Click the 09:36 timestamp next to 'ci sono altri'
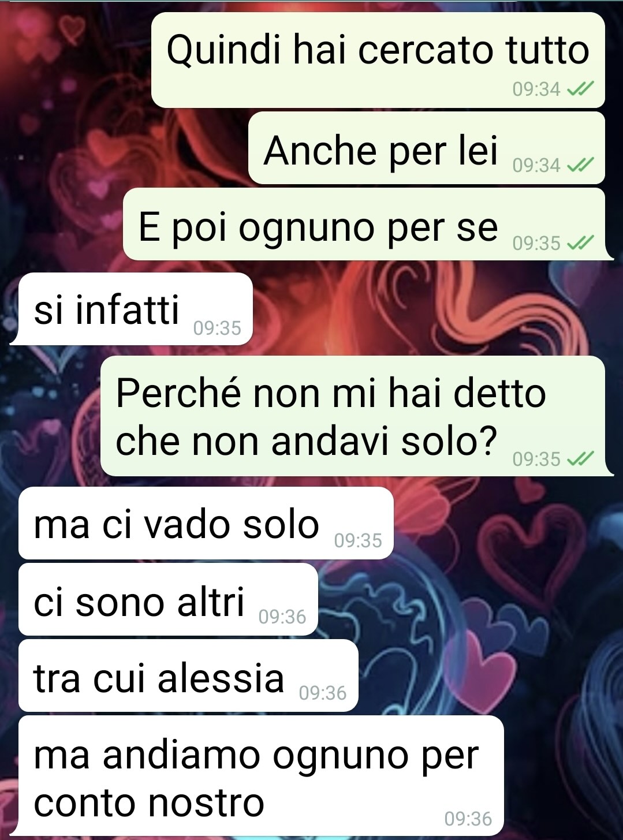This screenshot has height=840, width=623. coord(282,617)
